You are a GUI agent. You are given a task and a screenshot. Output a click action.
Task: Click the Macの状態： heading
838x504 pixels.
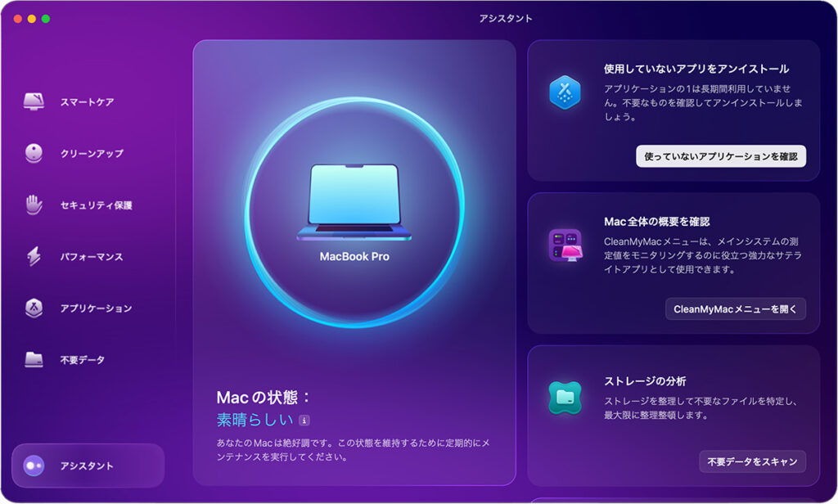click(x=264, y=397)
